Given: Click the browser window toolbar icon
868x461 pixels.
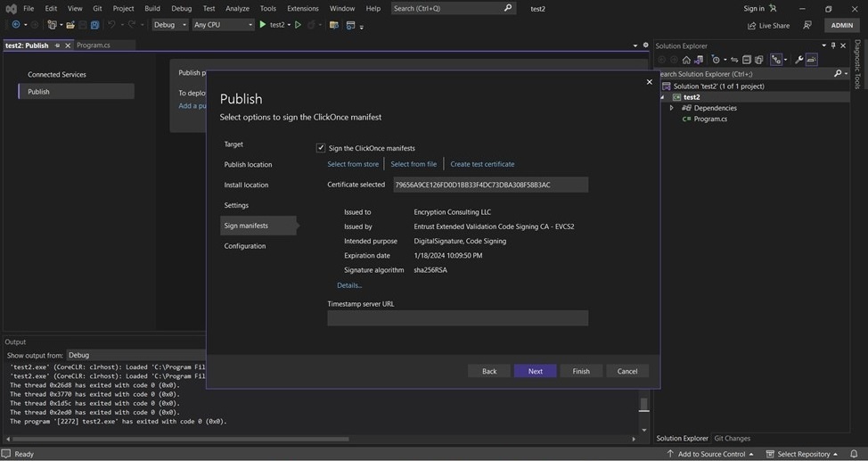Looking at the screenshot, I should click(350, 25).
